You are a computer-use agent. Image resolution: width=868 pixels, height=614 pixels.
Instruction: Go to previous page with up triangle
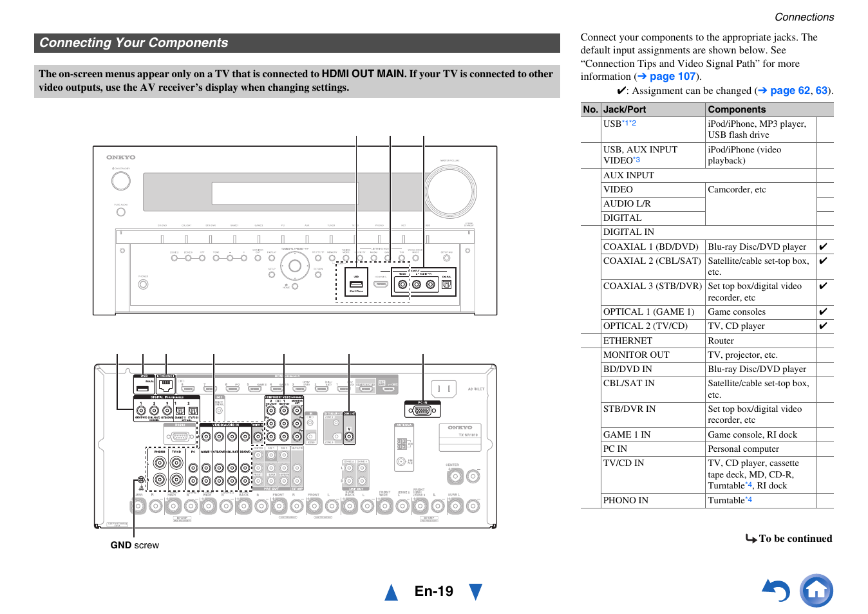pyautogui.click(x=391, y=592)
